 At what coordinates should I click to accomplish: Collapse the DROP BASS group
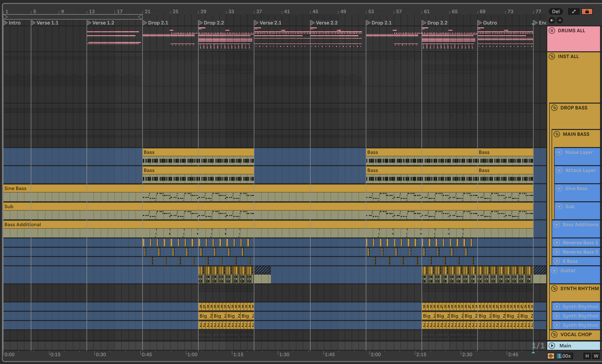[554, 108]
